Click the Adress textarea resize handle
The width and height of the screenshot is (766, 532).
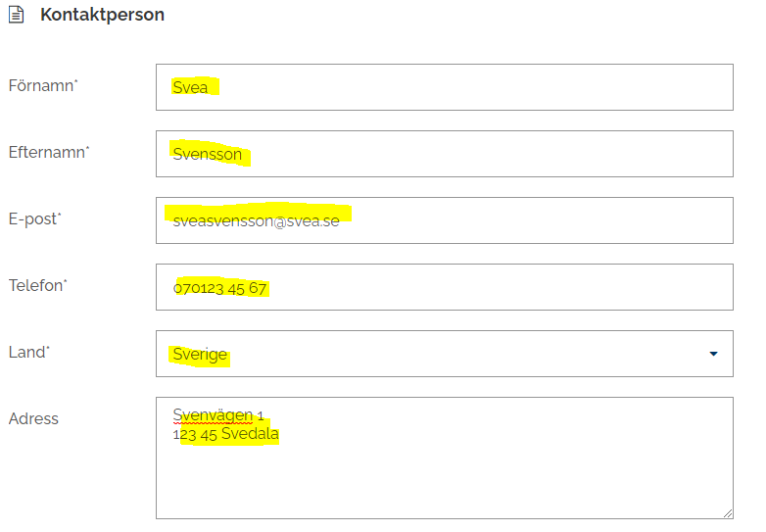727,512
